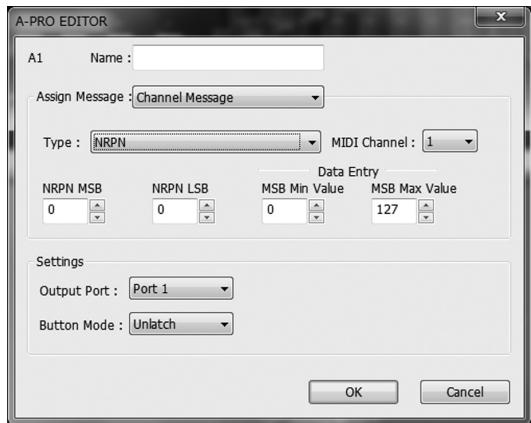Image resolution: width=531 pixels, height=423 pixels.
Task: Open the MIDI Channel dropdown
Action: tap(450, 141)
